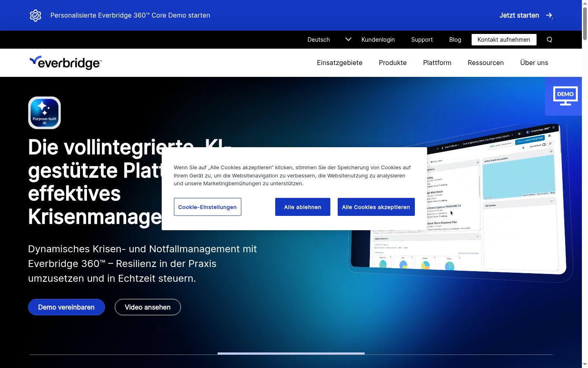Click Alle ablehnen
The height and width of the screenshot is (368, 588).
point(303,207)
